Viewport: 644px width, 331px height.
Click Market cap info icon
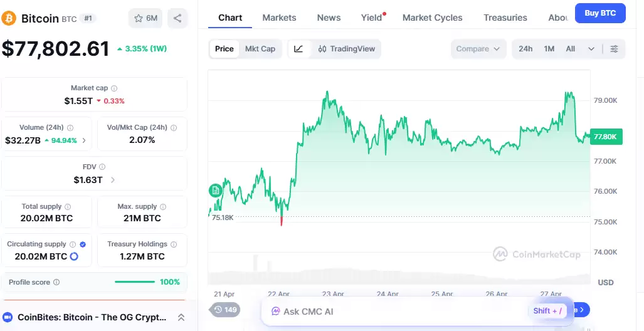coord(114,88)
